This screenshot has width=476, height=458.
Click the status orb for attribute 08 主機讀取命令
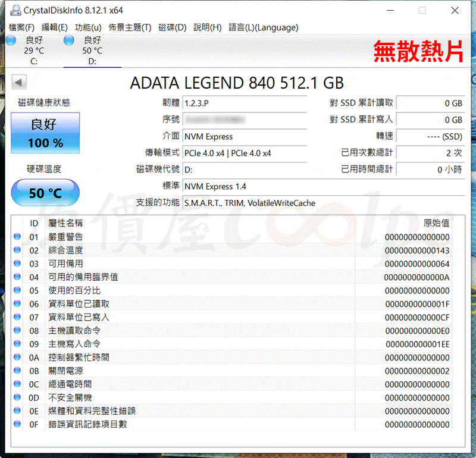click(17, 330)
